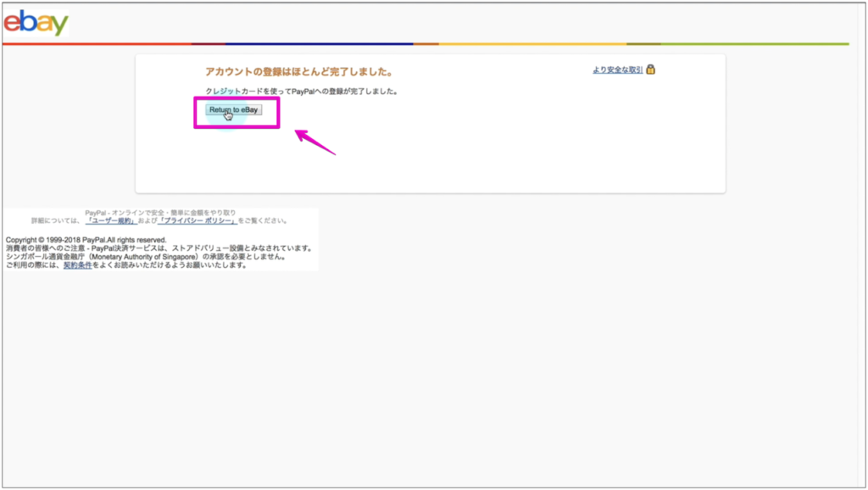Click the Return to eBay button

click(234, 109)
